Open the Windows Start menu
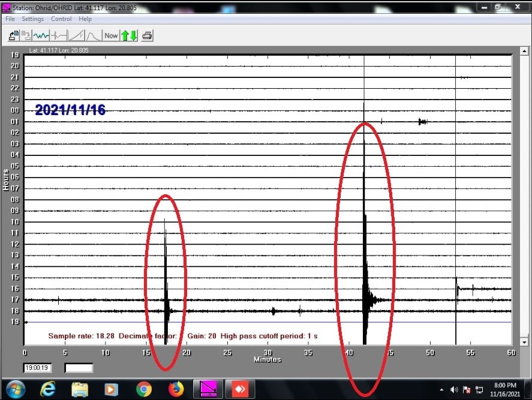The height and width of the screenshot is (400, 532). 16,389
